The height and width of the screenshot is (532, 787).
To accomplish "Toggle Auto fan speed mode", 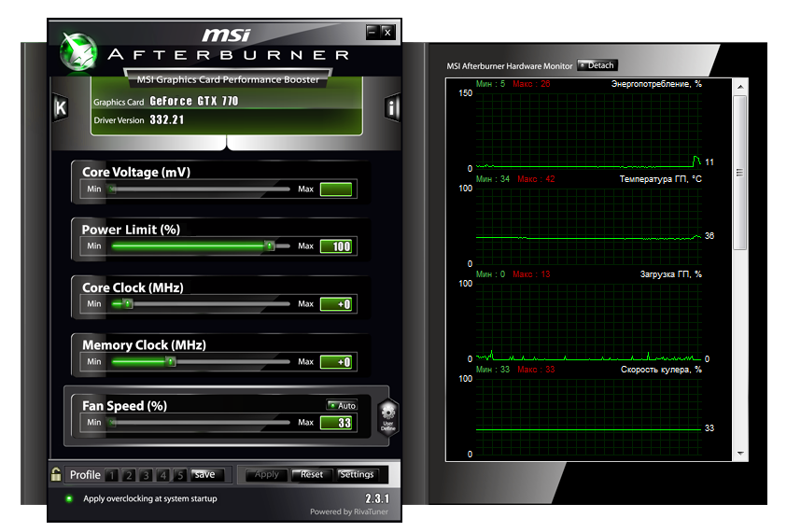I will point(342,405).
